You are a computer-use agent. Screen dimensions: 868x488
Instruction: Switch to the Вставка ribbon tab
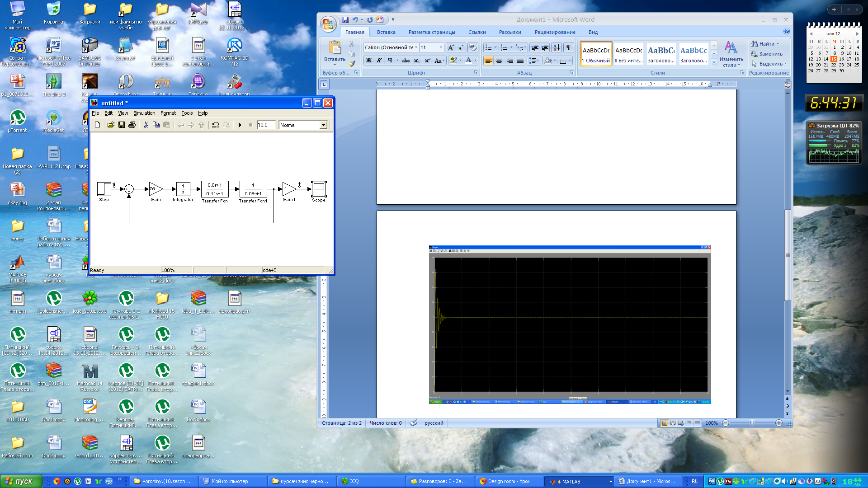386,32
